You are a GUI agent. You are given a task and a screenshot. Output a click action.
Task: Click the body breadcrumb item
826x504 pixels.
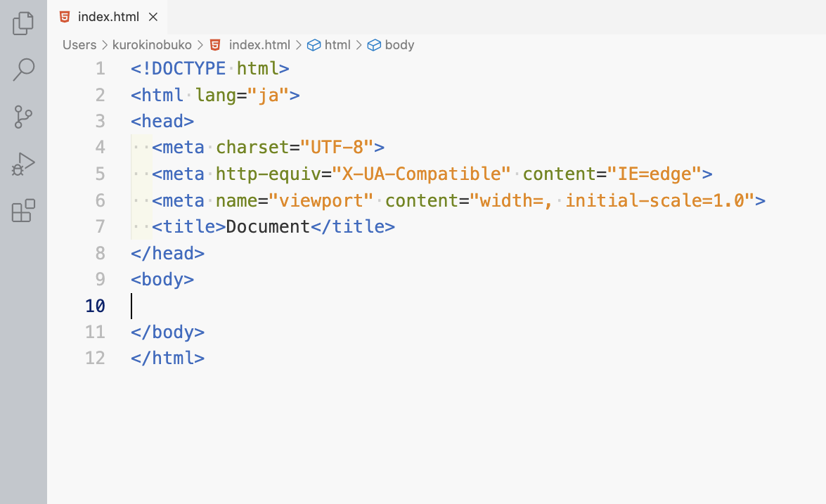399,45
